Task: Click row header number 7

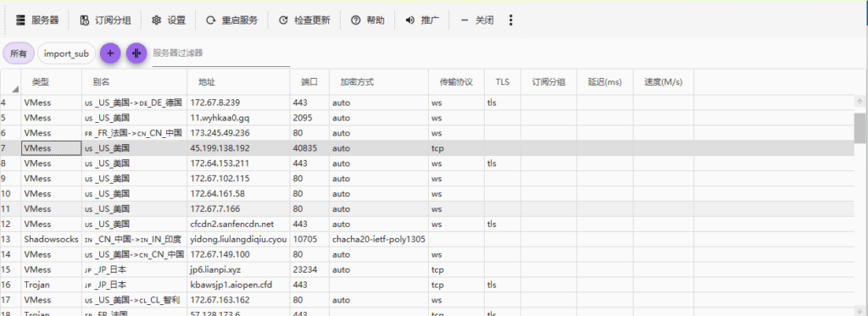Action: click(10, 148)
